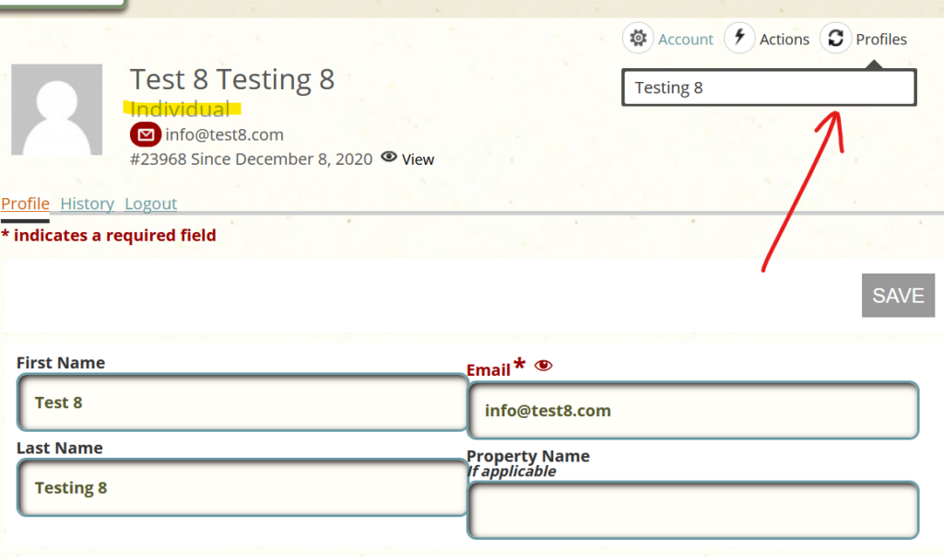Click the Last Name input field
Viewport: 944px width, 560px height.
242,488
